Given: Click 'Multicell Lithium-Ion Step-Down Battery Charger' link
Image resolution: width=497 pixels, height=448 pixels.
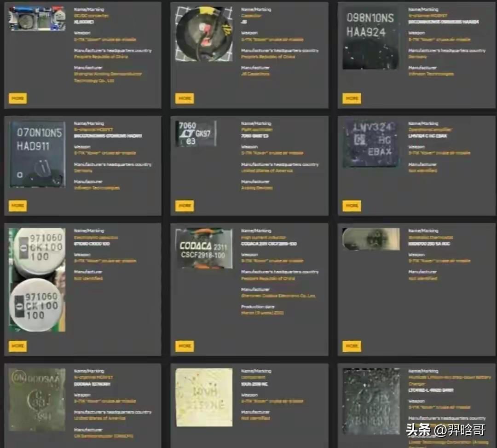Looking at the screenshot, I should click(x=450, y=380).
